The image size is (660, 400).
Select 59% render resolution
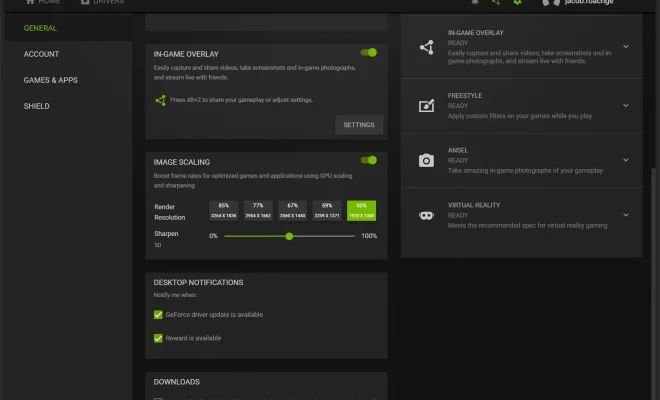pos(327,211)
